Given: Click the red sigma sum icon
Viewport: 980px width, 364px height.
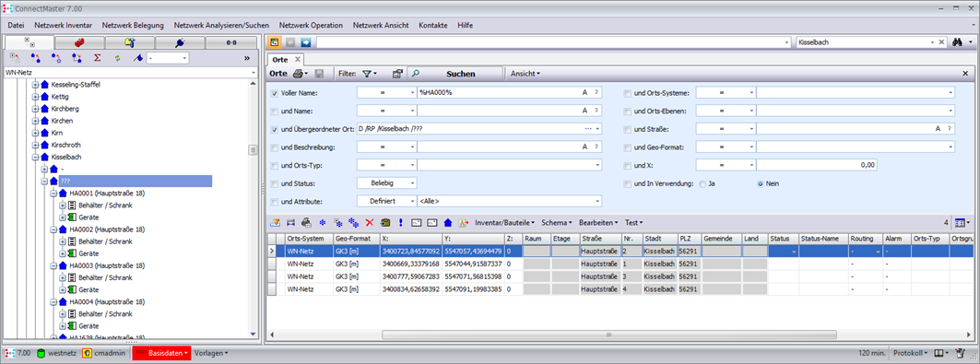Looking at the screenshot, I should pos(97,58).
